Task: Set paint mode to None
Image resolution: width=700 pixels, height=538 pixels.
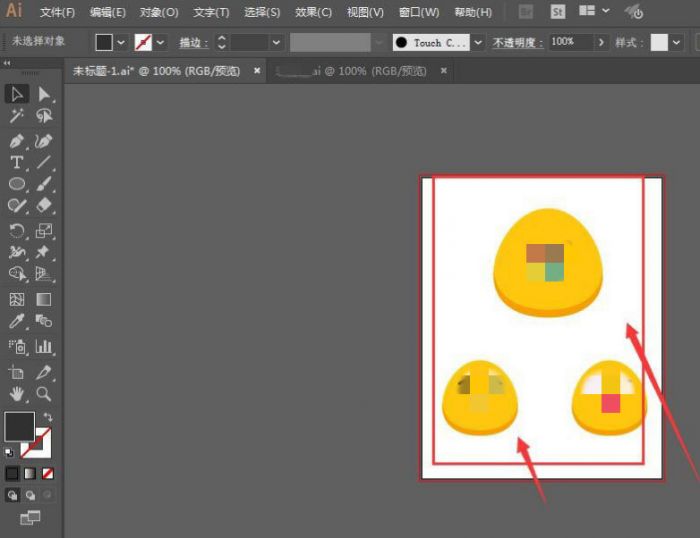Action: point(48,473)
